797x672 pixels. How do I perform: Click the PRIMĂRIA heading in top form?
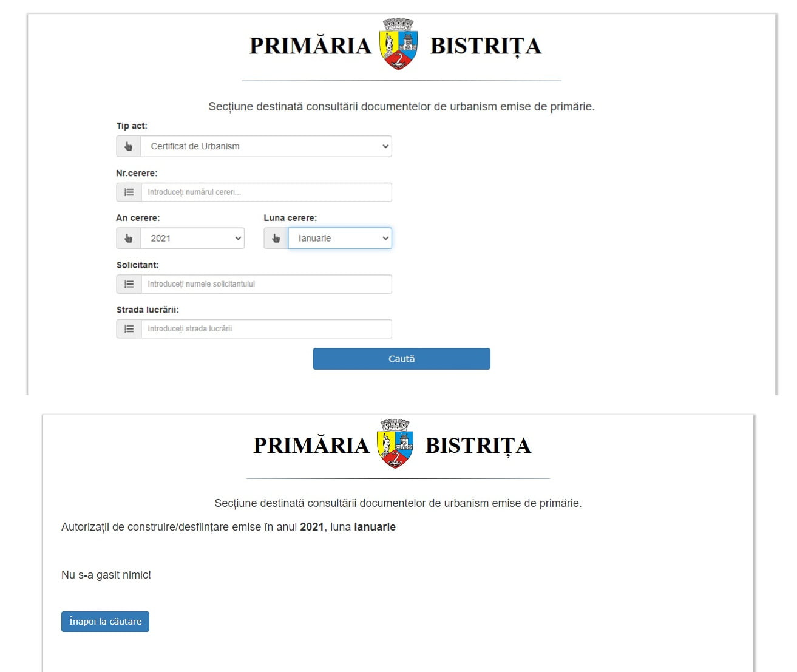[x=310, y=46]
